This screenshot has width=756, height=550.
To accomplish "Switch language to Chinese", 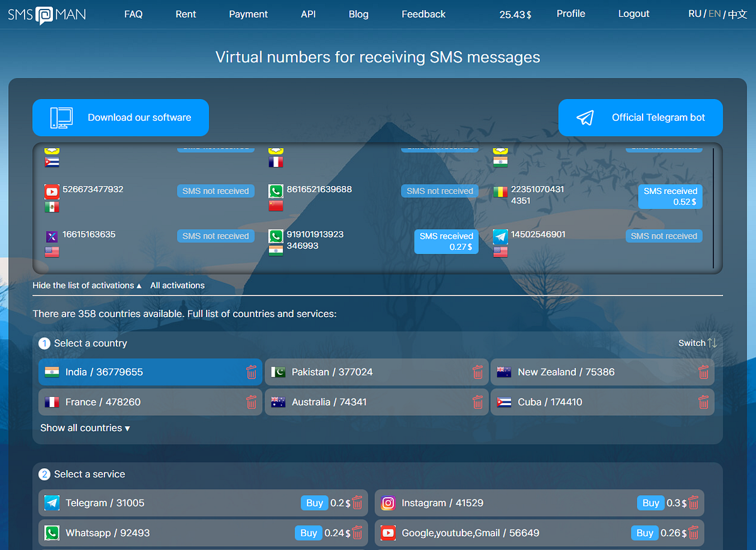I will click(x=737, y=14).
